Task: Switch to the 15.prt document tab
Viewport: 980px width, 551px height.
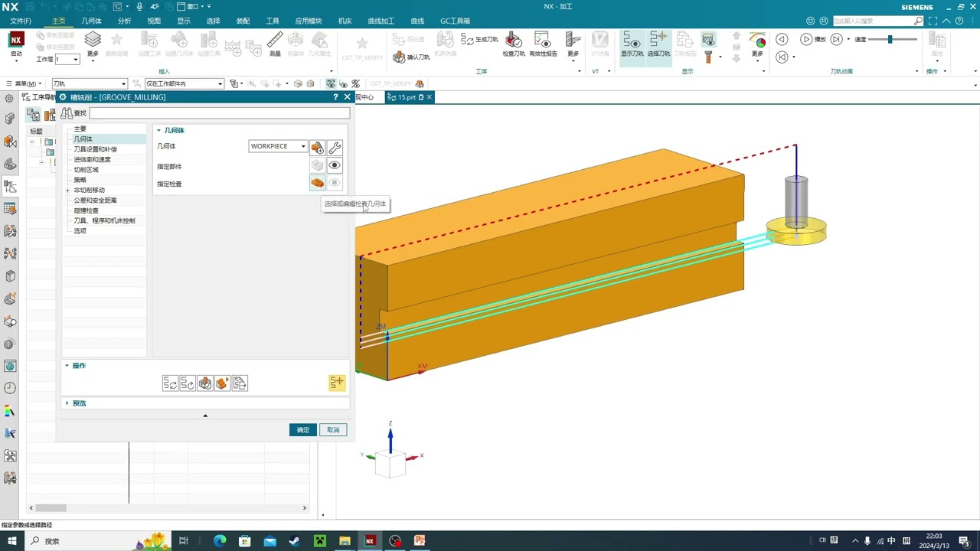Action: [410, 97]
